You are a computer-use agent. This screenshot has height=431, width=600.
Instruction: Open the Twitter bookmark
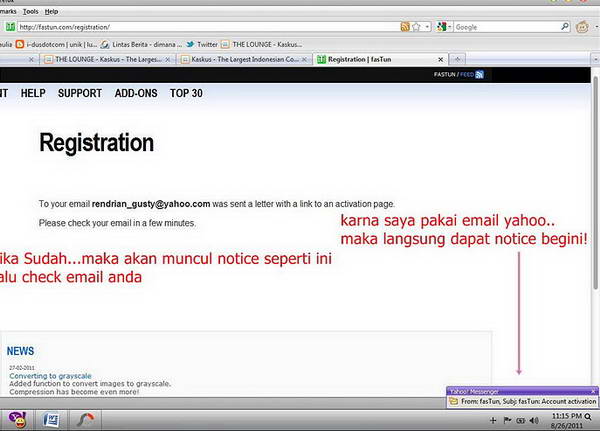pyautogui.click(x=202, y=44)
